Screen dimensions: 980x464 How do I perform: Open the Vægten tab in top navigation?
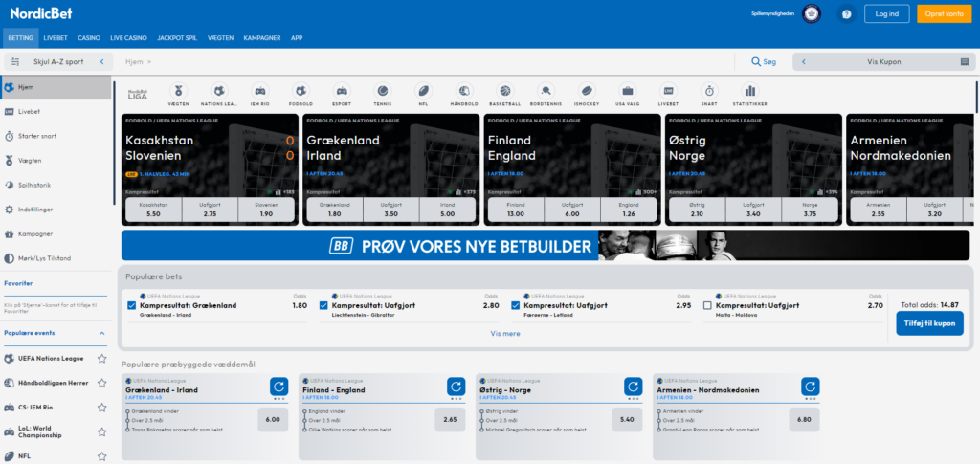click(x=221, y=38)
